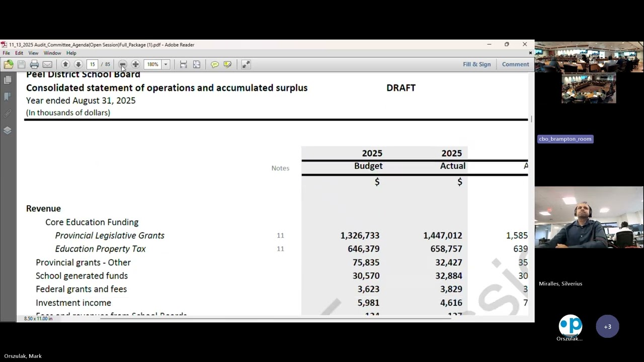The width and height of the screenshot is (644, 362).
Task: Click the line Year ended August 31, 2025
Action: 80,101
